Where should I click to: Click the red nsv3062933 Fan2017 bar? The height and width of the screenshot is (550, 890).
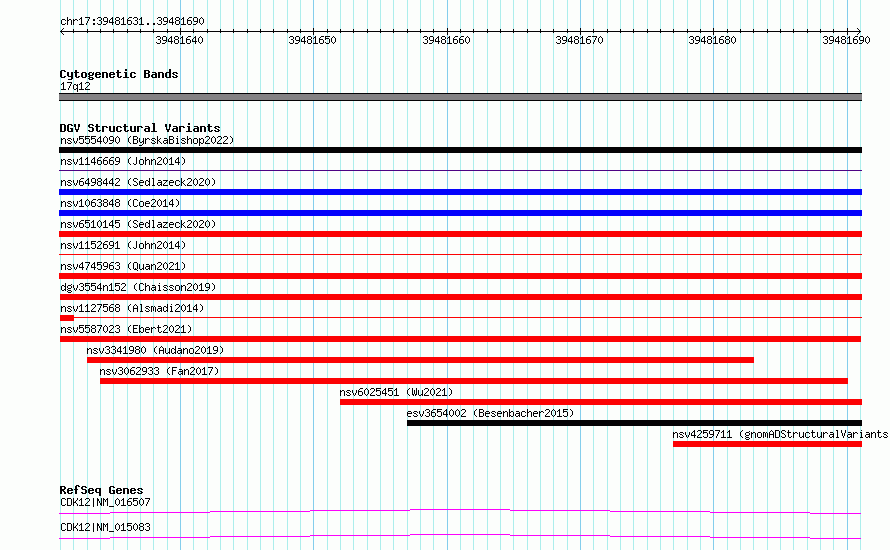pyautogui.click(x=474, y=381)
